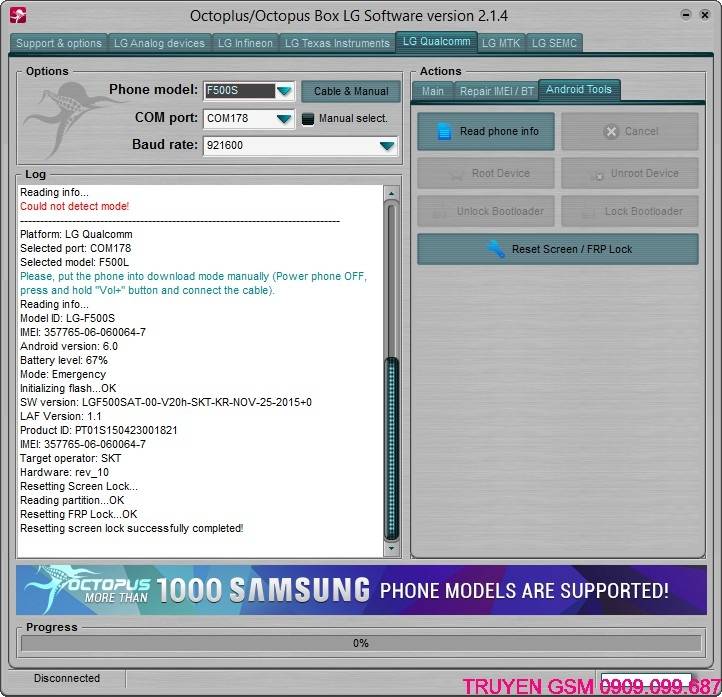Switch to the LG SEMC tab
Screen dimensions: 722x697
tap(554, 43)
